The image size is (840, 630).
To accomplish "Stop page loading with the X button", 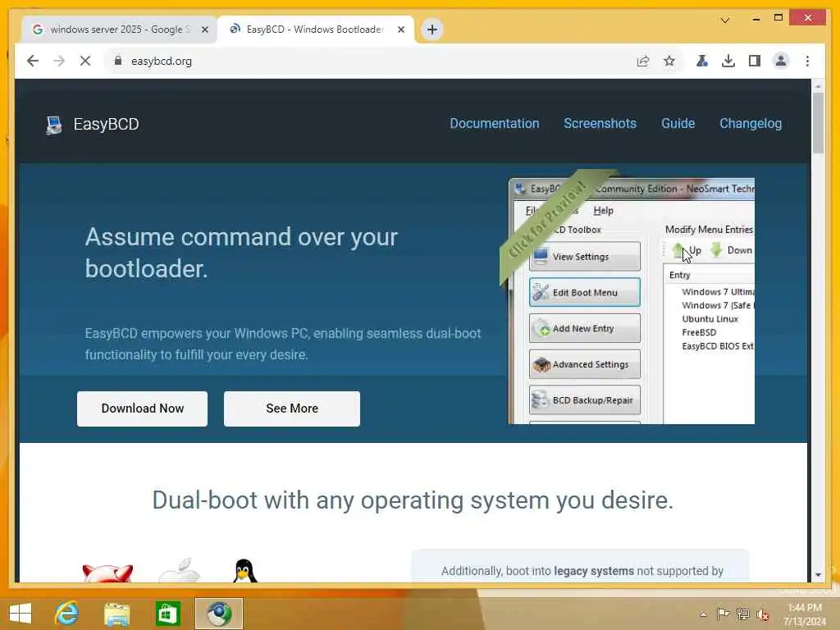I will click(x=85, y=61).
